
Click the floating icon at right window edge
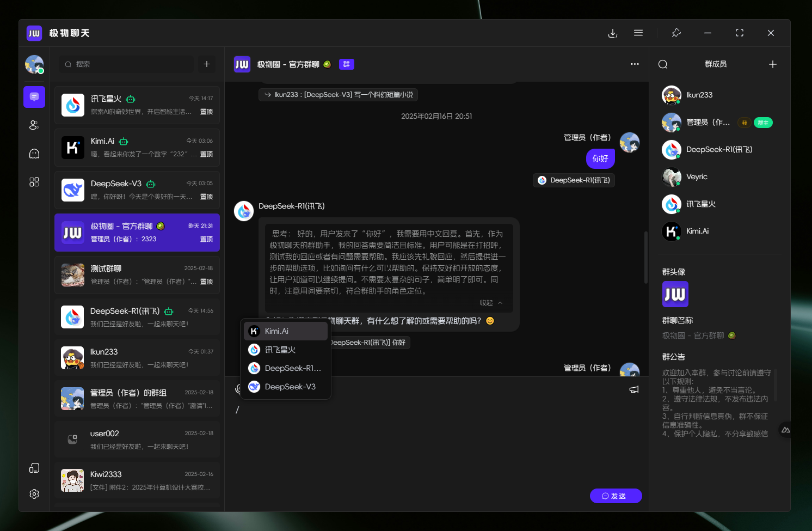coord(785,430)
